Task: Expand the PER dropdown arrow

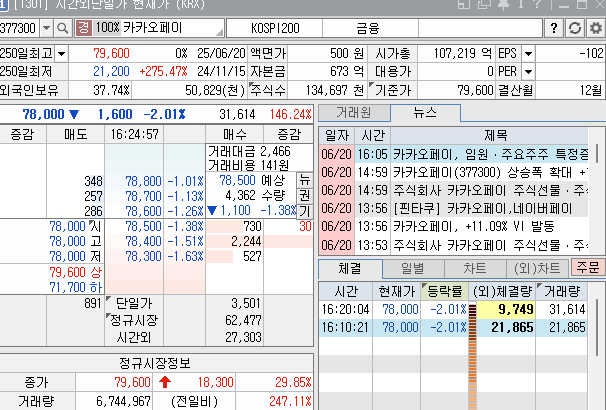Action: tap(528, 72)
